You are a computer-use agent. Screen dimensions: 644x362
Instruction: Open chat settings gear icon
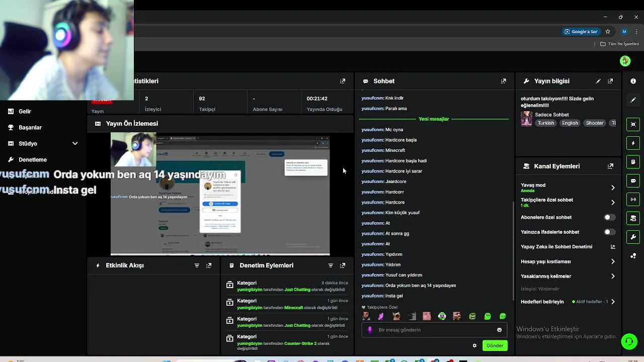click(474, 345)
